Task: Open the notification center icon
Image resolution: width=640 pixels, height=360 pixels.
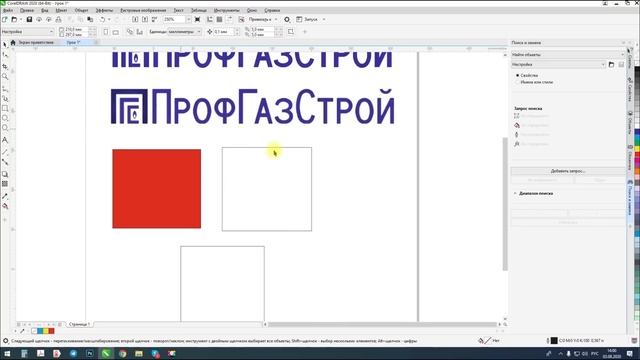Action: (x=630, y=353)
